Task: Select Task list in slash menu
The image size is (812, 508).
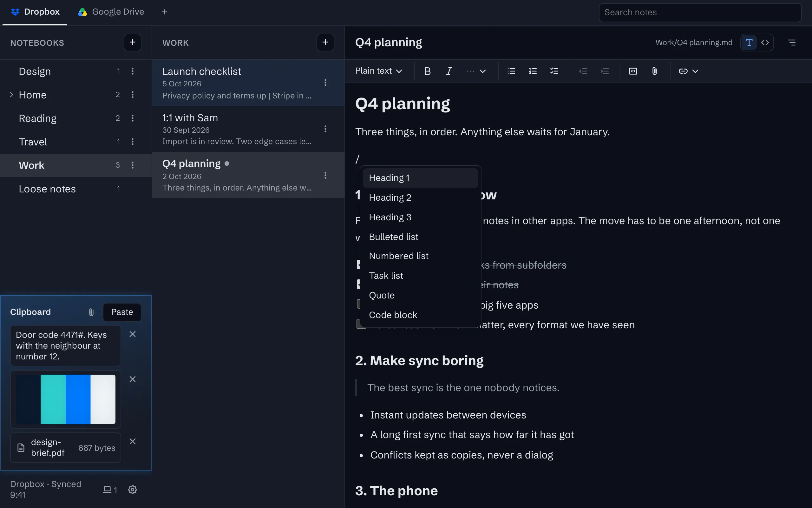Action: (420, 276)
